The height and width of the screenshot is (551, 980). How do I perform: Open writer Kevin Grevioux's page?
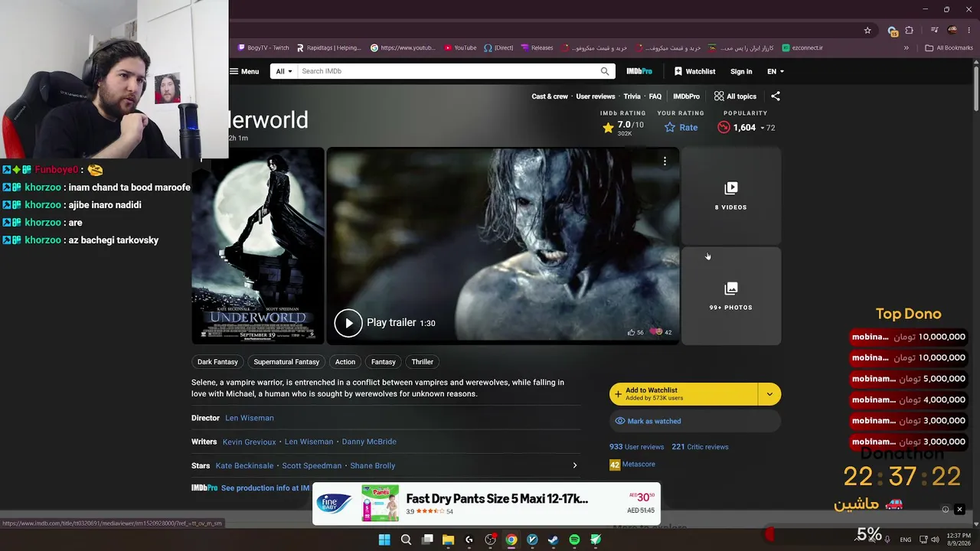249,442
